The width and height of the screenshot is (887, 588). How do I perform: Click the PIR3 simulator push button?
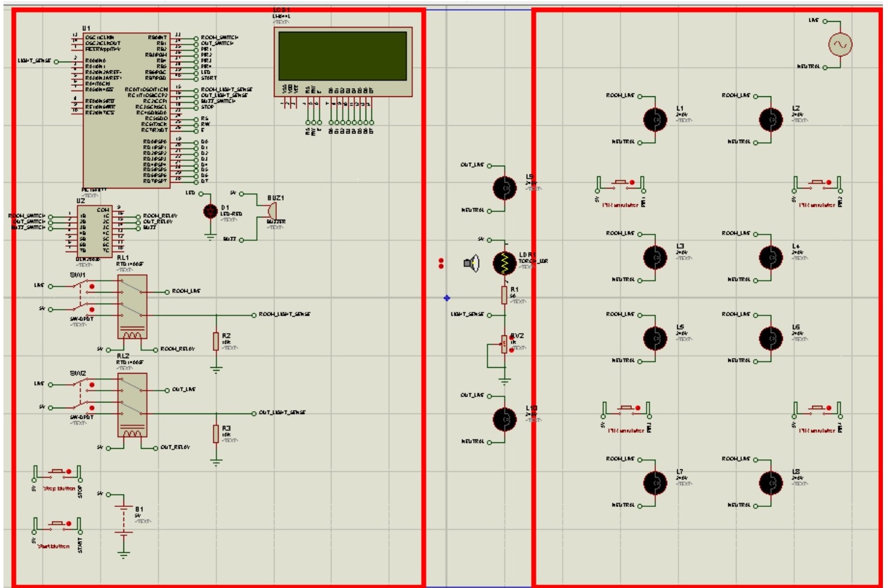coord(627,409)
